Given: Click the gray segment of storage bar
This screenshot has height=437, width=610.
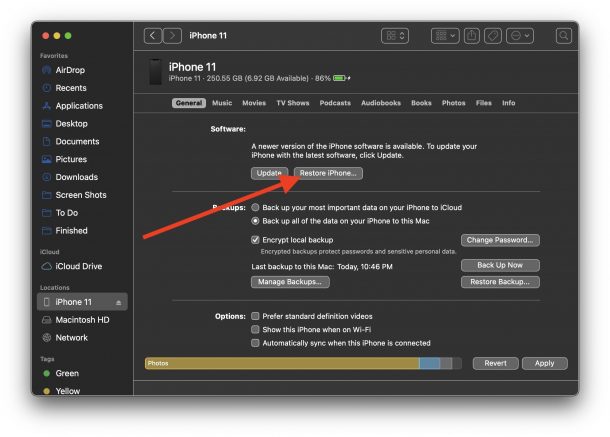Looking at the screenshot, I should [x=446, y=363].
